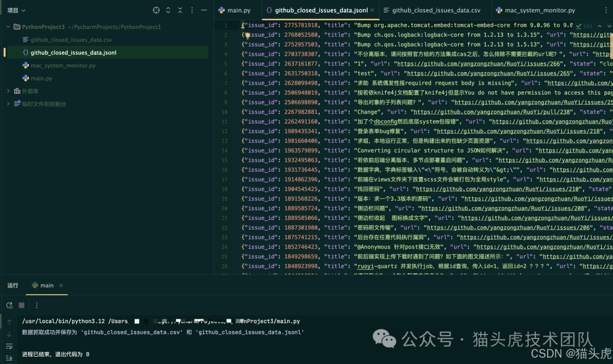This screenshot has height=364, width=613.
Task: Click console text 进程已结束，退出代码为 0
Action: pyautogui.click(x=56, y=354)
